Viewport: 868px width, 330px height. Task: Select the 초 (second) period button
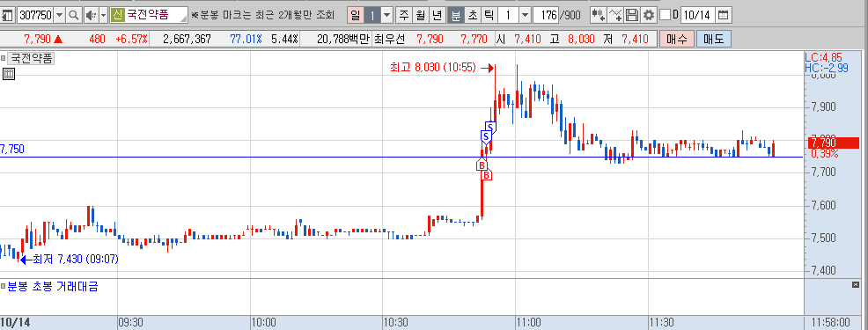click(472, 15)
